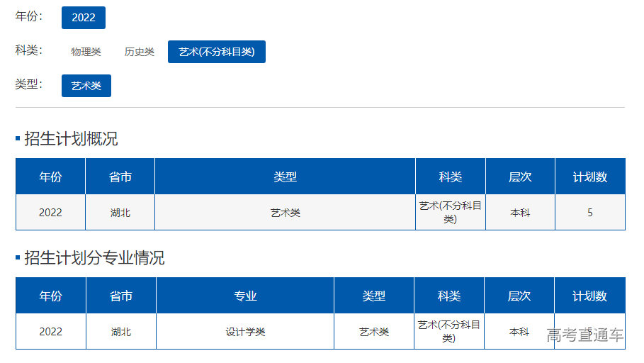Screen dimensions: 644x363
Task: Click the 招生计划概况 section heading
Action: 71,139
